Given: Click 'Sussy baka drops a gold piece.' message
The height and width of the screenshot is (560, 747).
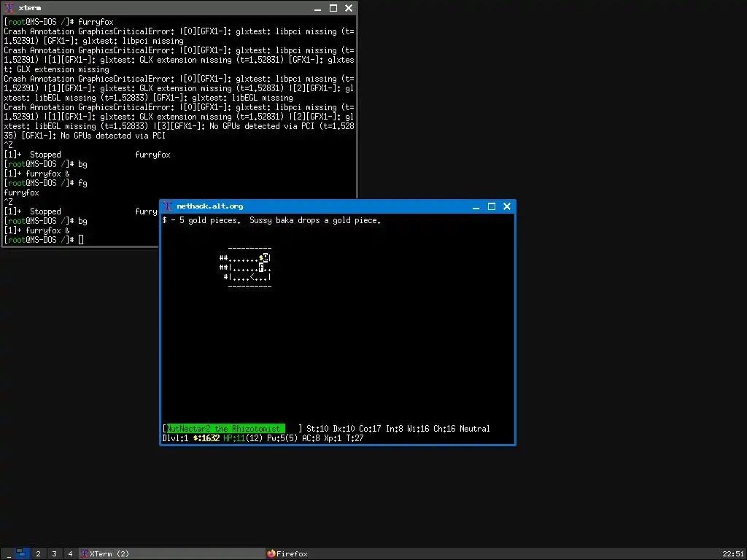Looking at the screenshot, I should click(315, 220).
